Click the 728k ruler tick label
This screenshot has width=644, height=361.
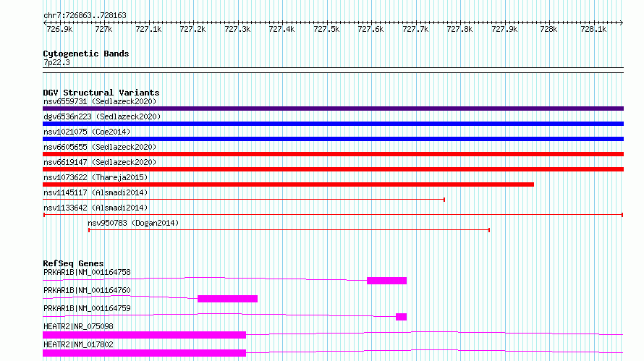[548, 29]
